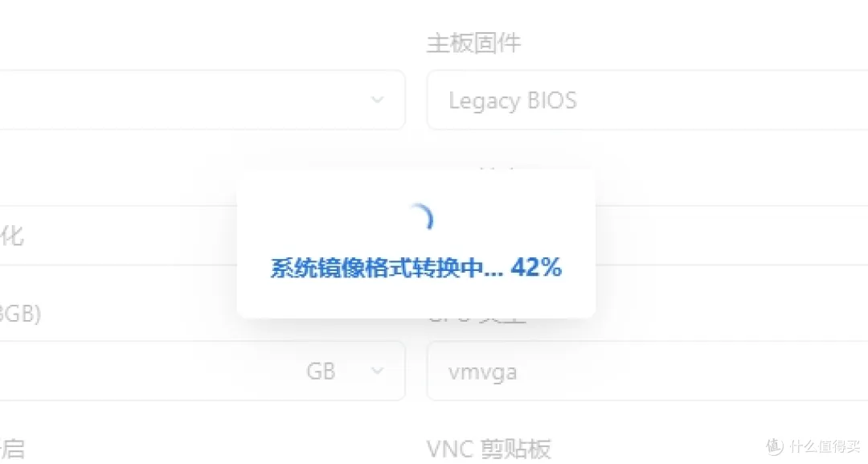Select the GB unit text
This screenshot has width=868, height=464.
click(x=321, y=371)
